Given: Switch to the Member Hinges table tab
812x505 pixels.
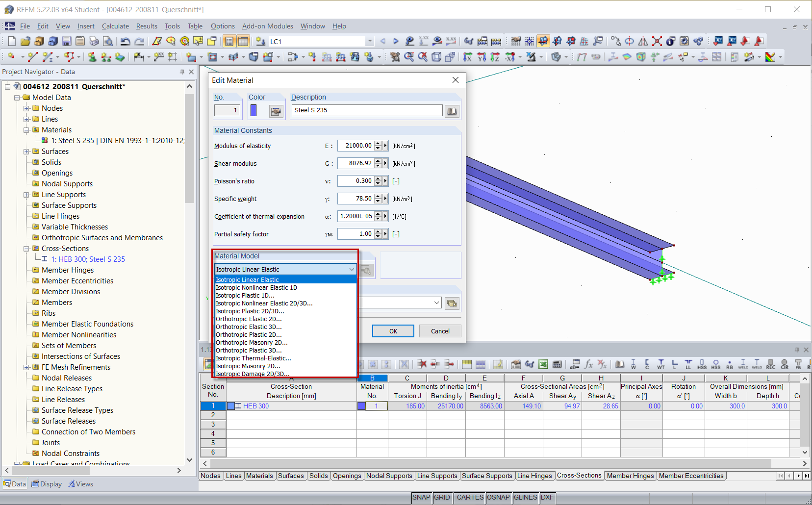Looking at the screenshot, I should point(630,476).
